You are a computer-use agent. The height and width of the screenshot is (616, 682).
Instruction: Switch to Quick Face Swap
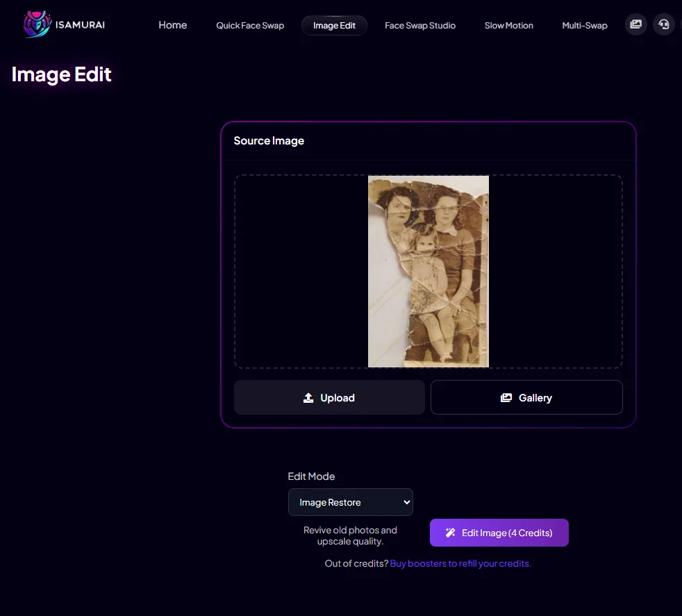tap(249, 25)
